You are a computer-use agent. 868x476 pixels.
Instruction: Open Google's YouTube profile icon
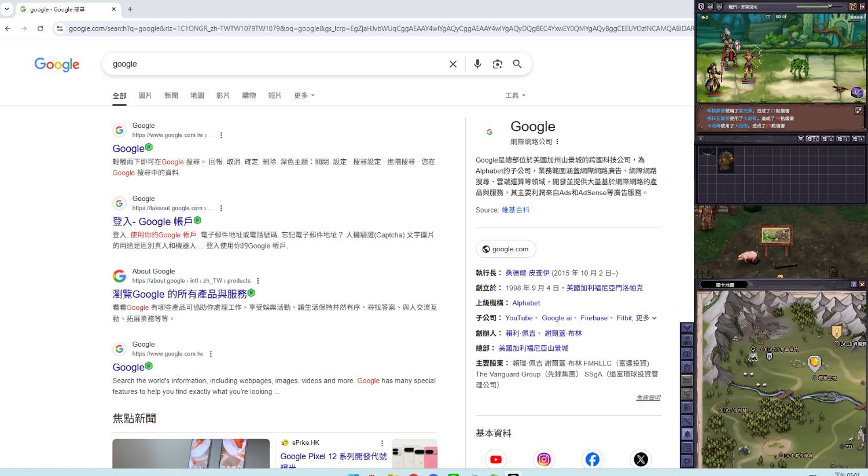point(496,459)
